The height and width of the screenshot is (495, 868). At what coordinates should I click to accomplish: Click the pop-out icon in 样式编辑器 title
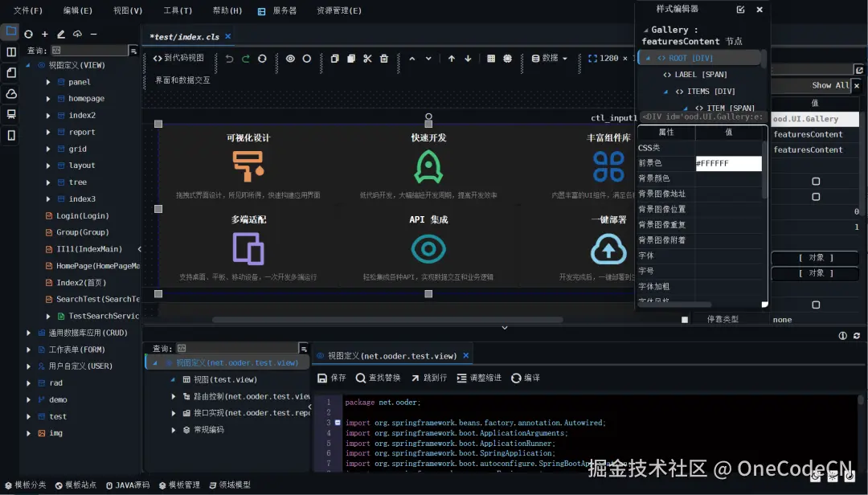tap(741, 10)
